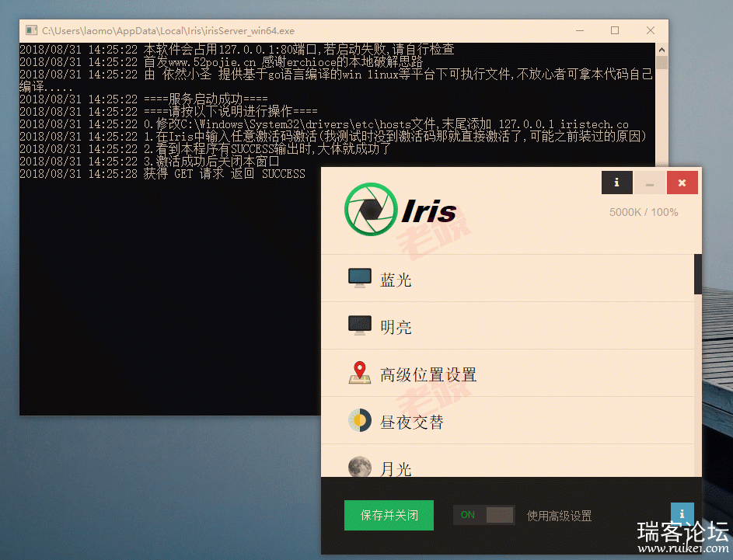Toggle the ON switch for advanced settings
The image size is (733, 560).
tap(483, 515)
